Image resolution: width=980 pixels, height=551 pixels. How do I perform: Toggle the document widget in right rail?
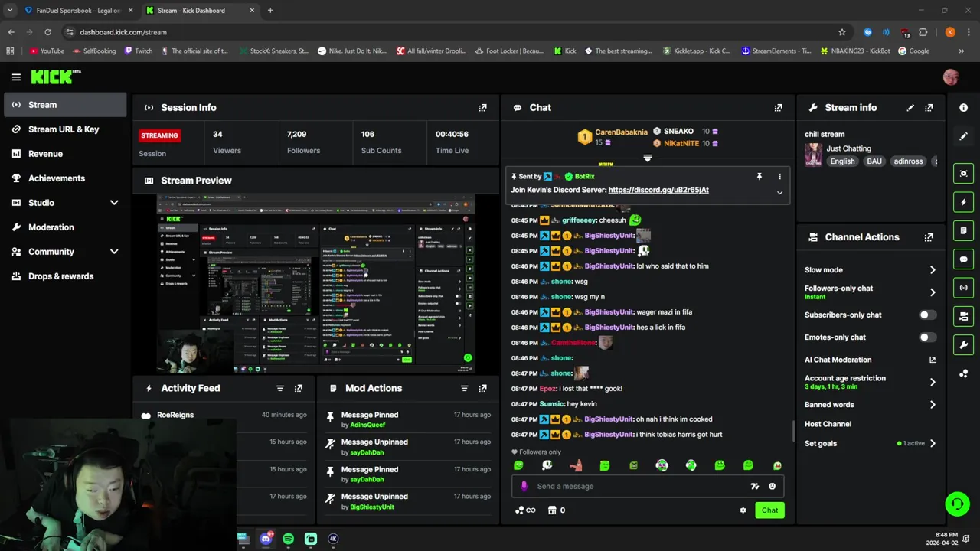[x=963, y=230]
